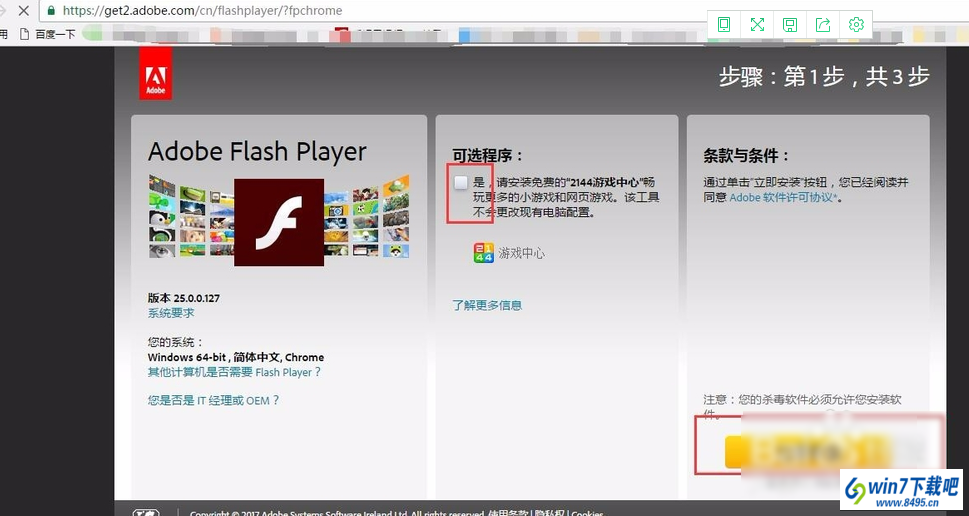Open the 您是否是 IT 经理或 OEM link

(x=213, y=400)
